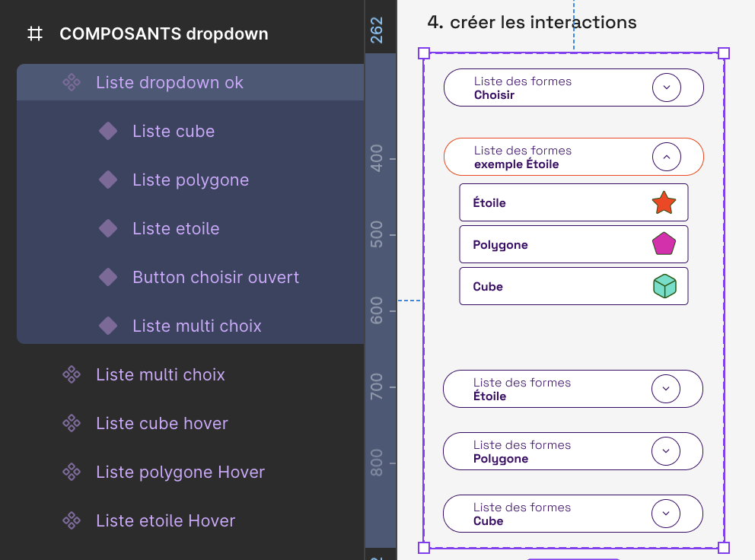
Task: Click the diamond icon next to Liste polygone
Action: (108, 180)
